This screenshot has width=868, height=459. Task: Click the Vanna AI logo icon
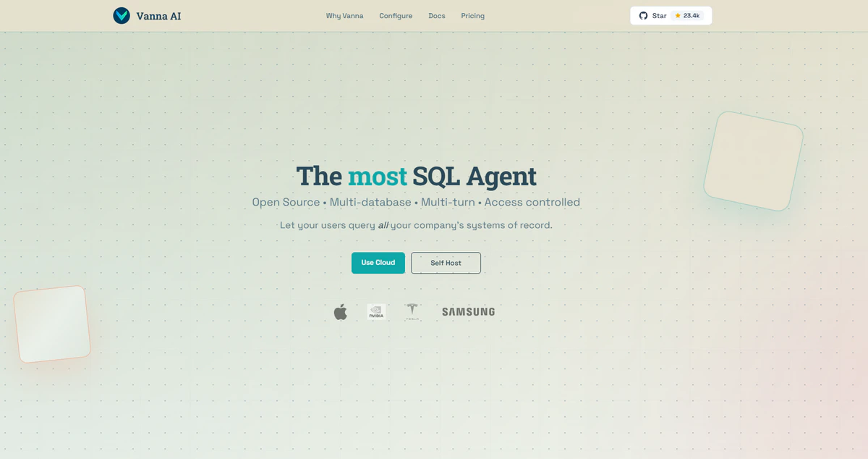tap(122, 15)
